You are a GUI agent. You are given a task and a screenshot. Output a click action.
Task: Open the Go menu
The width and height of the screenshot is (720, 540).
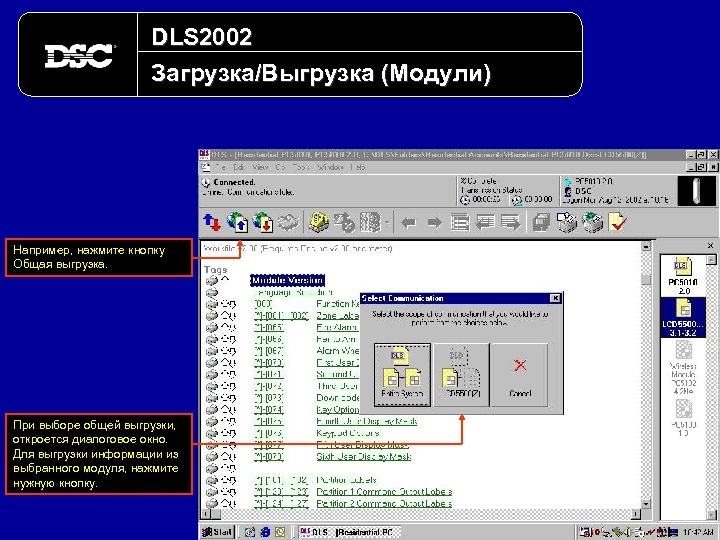[280, 167]
